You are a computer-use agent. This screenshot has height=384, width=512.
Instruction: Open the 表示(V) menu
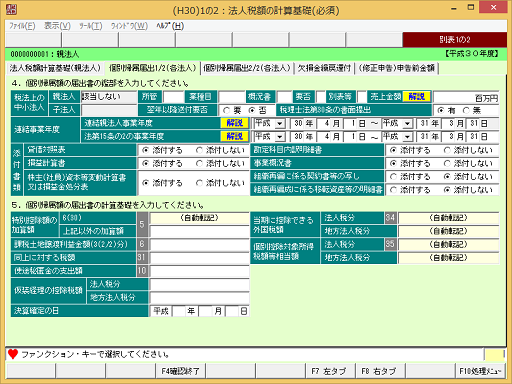pyautogui.click(x=57, y=26)
